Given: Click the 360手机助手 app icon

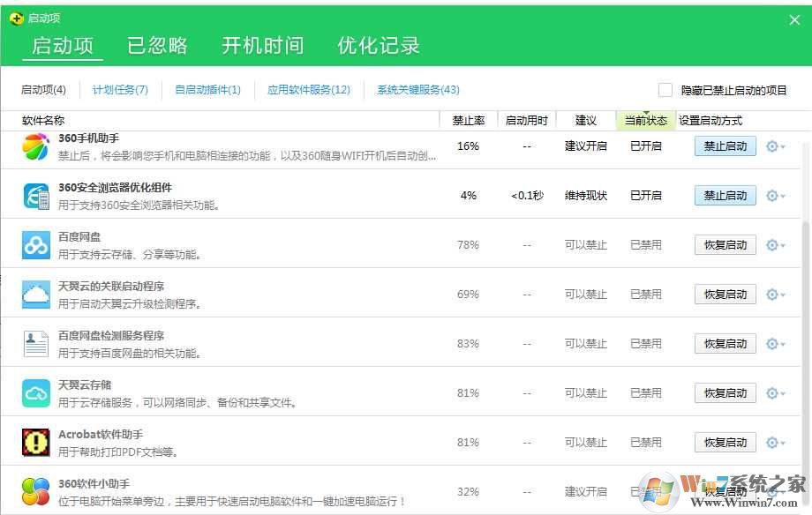Looking at the screenshot, I should [x=36, y=147].
